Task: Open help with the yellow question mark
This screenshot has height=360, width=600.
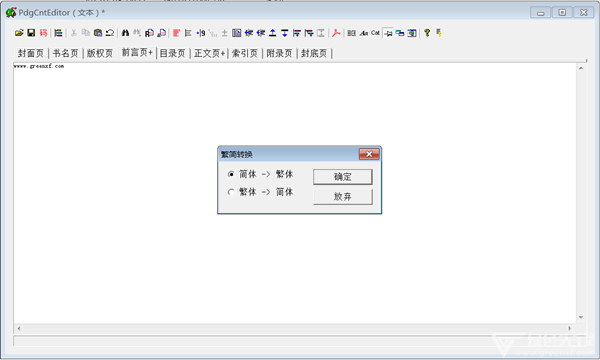Action: [x=427, y=33]
